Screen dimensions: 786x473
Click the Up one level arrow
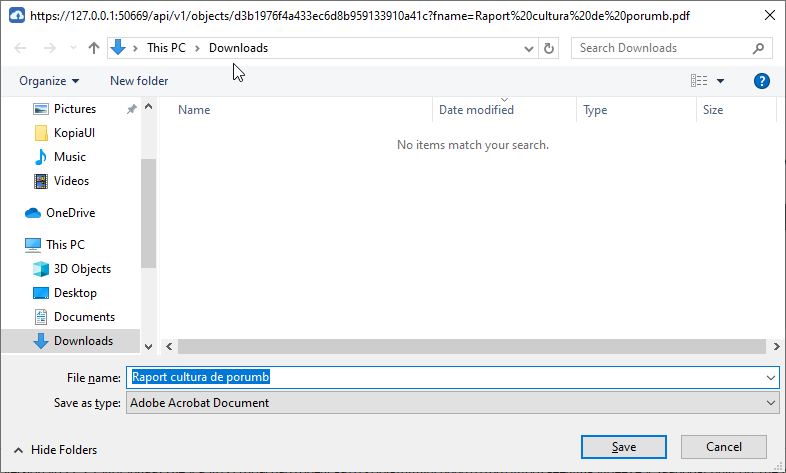click(x=94, y=48)
